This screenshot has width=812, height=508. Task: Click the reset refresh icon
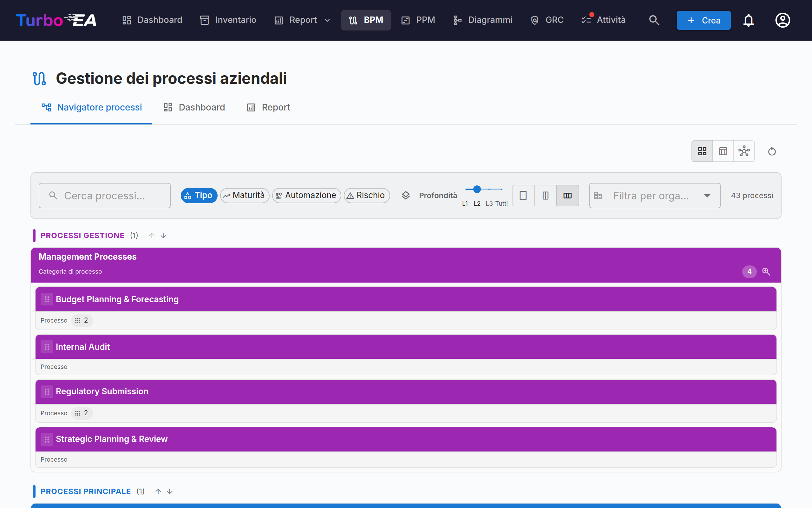(772, 151)
